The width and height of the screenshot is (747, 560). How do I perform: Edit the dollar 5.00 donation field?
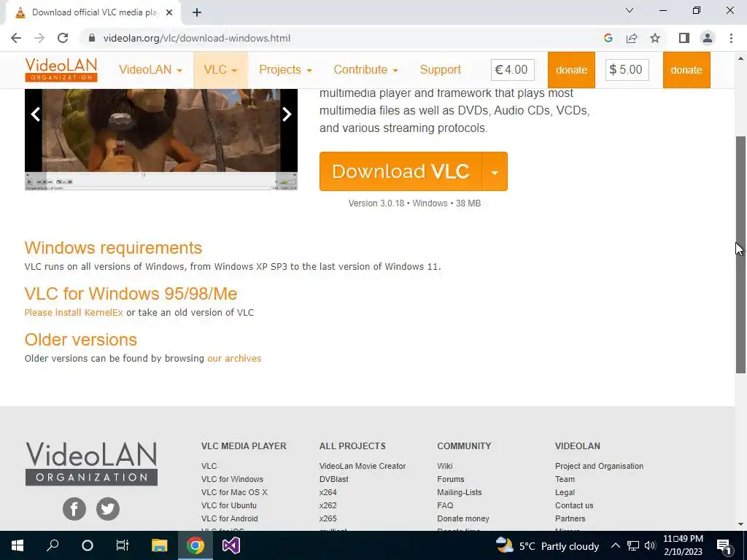pyautogui.click(x=627, y=69)
